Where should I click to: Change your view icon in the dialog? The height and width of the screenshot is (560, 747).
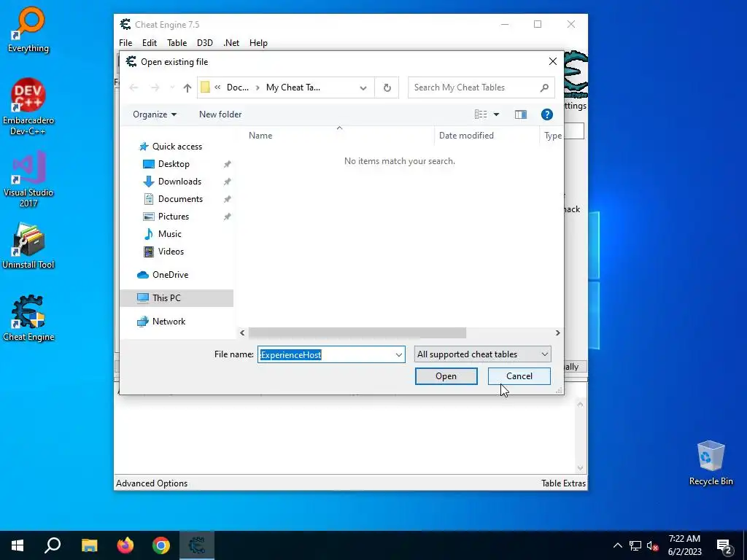click(480, 114)
